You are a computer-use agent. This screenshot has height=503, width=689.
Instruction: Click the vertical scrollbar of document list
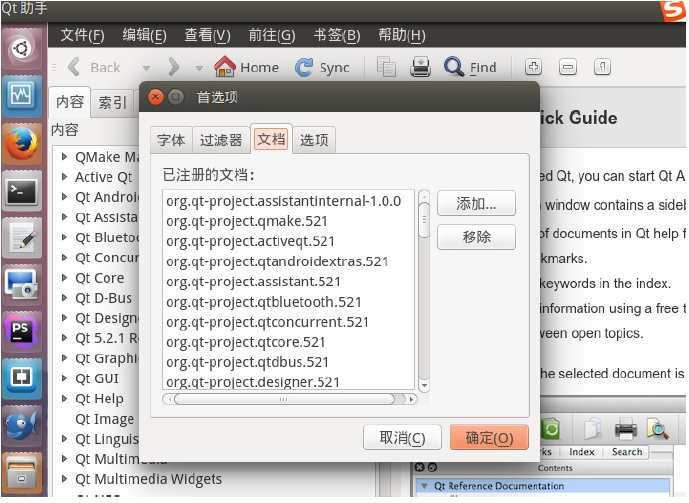(424, 290)
